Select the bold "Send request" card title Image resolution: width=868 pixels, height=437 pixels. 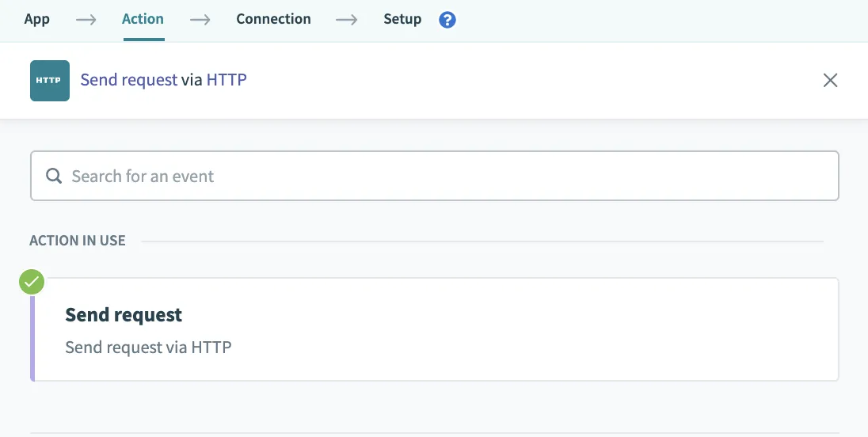coord(124,315)
